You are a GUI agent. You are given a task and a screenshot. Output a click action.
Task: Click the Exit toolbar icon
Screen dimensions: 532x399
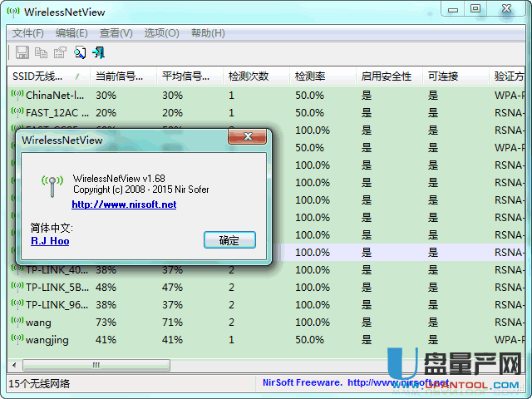pos(99,52)
